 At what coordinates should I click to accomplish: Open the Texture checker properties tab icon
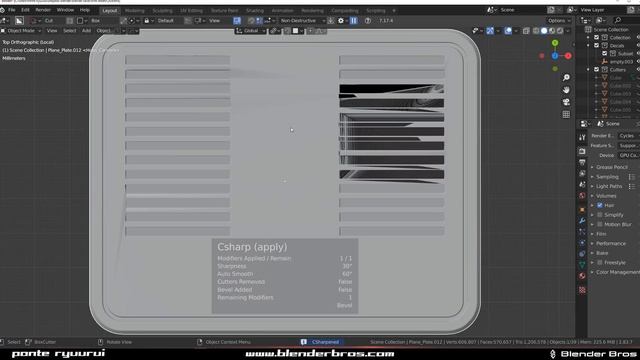tap(582, 290)
